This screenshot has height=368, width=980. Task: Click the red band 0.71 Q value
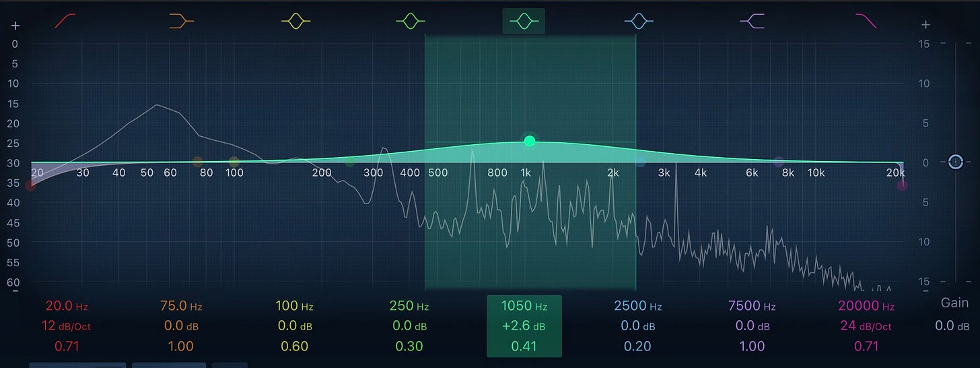click(66, 346)
